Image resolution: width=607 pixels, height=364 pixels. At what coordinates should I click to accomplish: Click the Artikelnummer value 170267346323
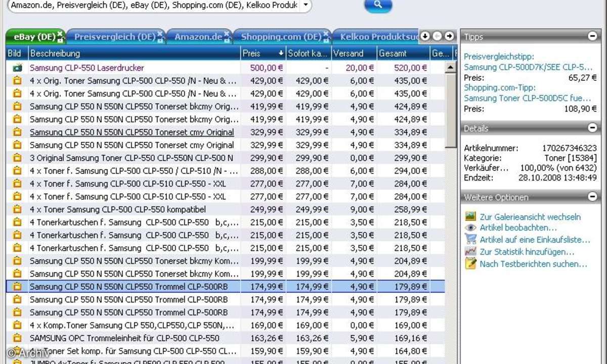coord(570,148)
